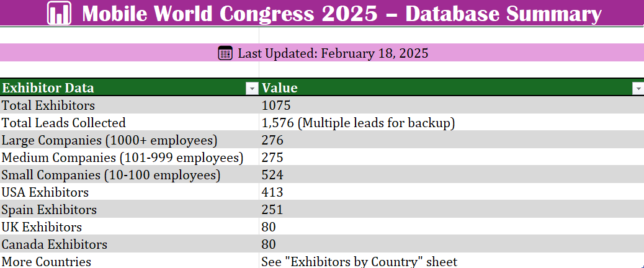Click the calendar icon beside Last Updated
This screenshot has width=644, height=268.
pos(225,53)
